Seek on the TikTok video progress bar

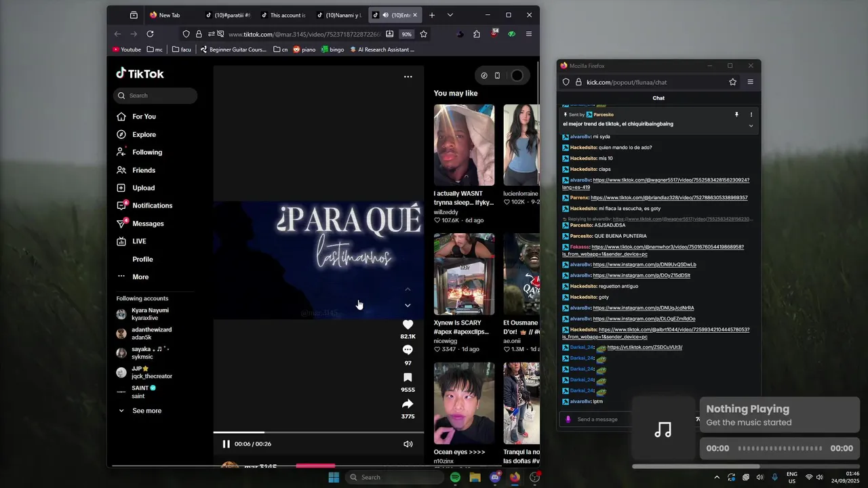pos(319,432)
